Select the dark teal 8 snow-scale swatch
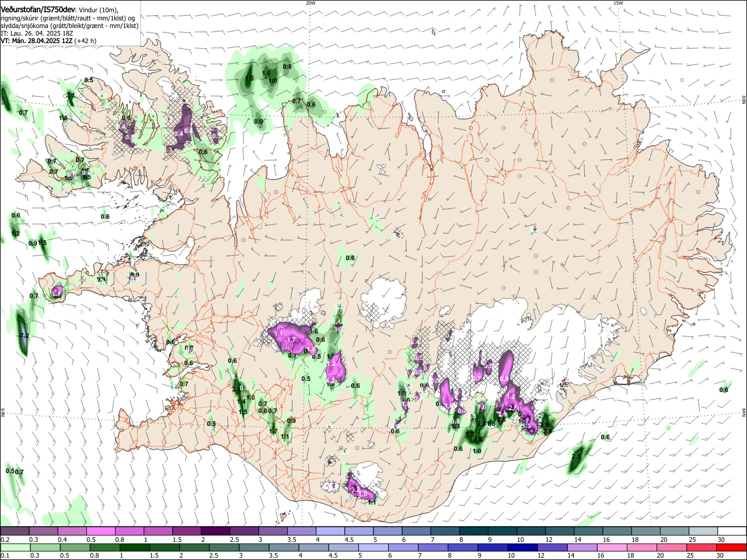This screenshot has width=747, height=560. [474, 531]
